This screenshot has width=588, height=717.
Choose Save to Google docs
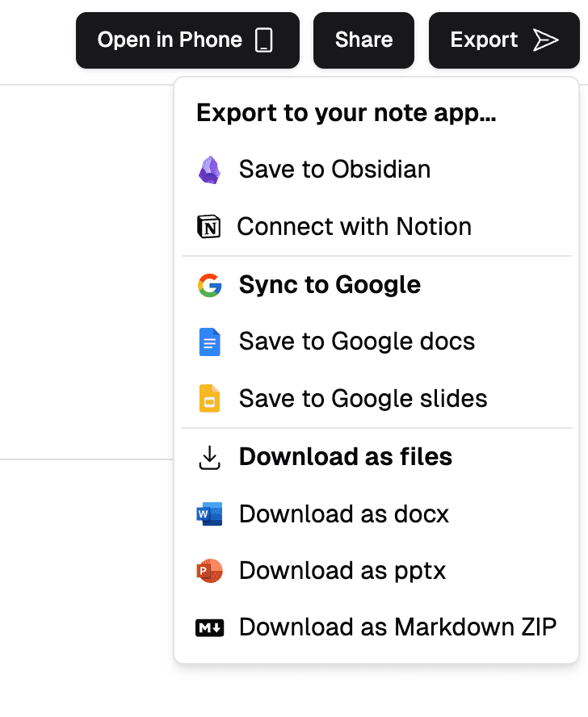[x=357, y=342]
